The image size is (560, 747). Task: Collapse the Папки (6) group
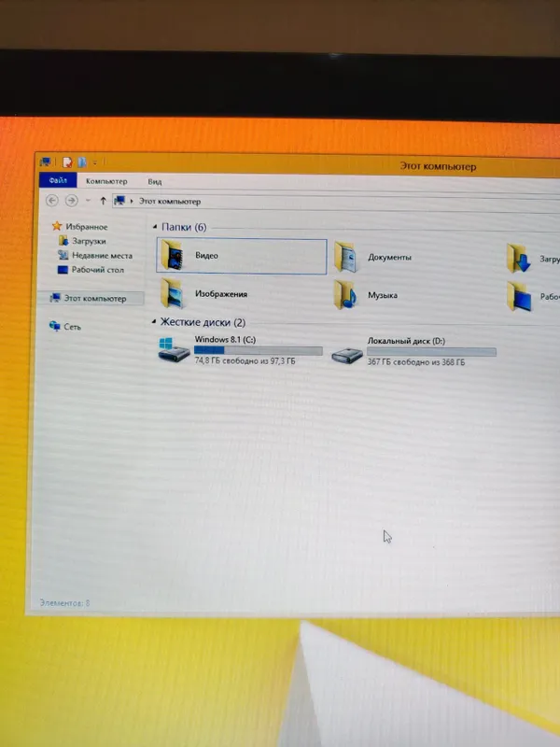pos(154,227)
